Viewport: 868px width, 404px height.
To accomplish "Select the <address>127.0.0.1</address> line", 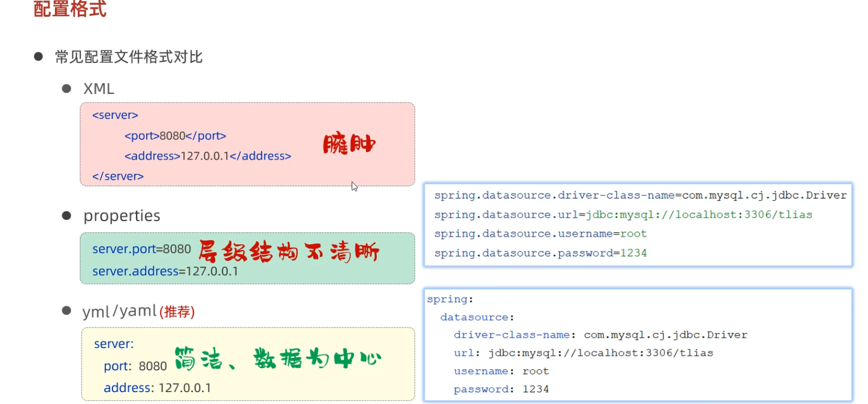I will [x=208, y=156].
